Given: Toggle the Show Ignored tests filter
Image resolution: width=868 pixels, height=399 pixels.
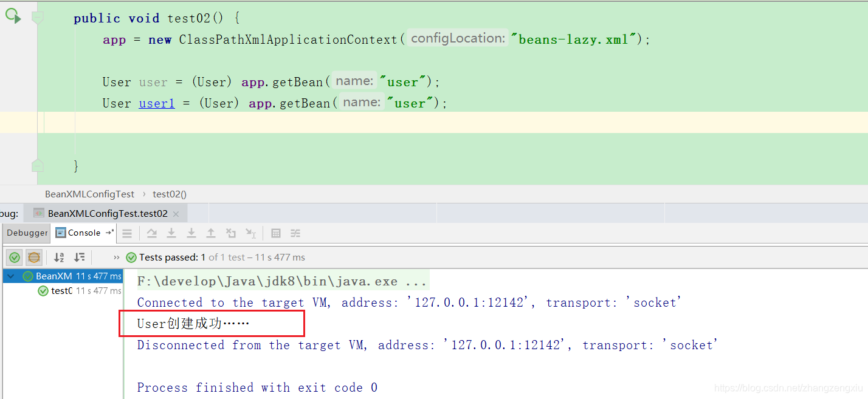Looking at the screenshot, I should [34, 257].
